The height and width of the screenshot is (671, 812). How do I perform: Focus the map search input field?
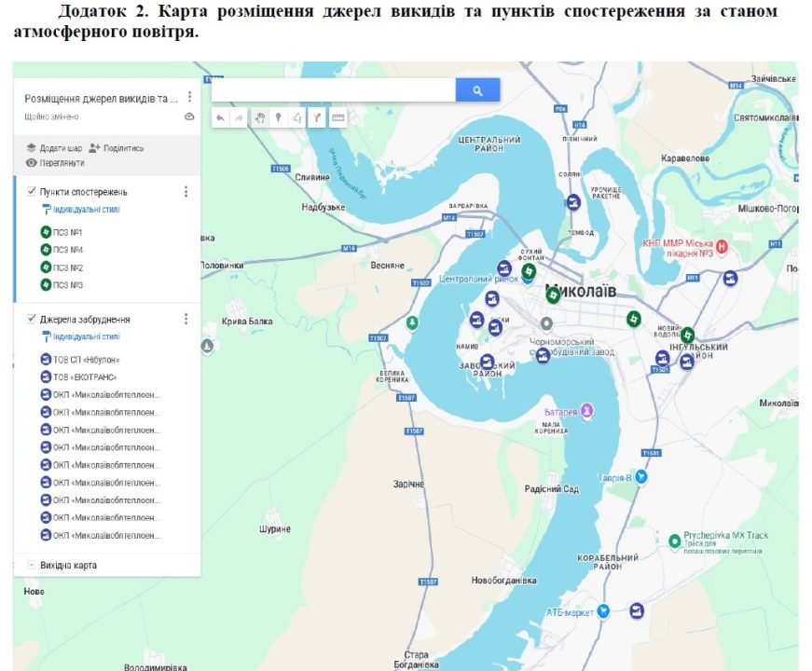pos(334,90)
